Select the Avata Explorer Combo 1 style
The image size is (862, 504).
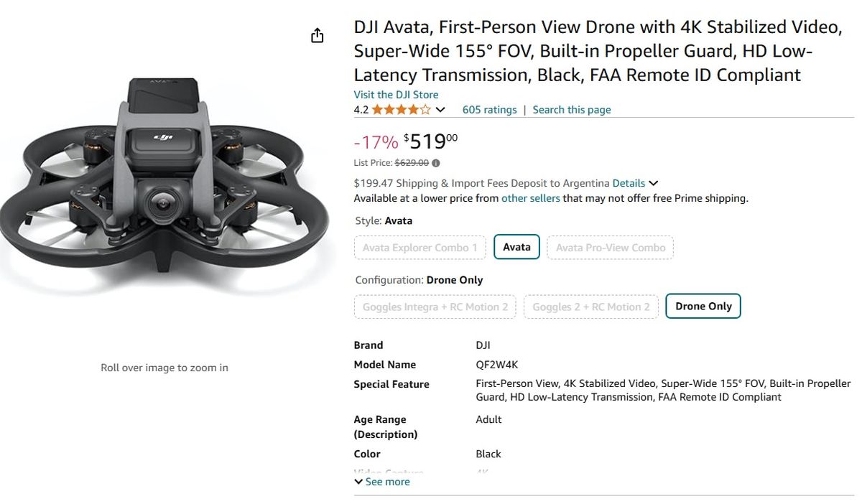point(420,248)
